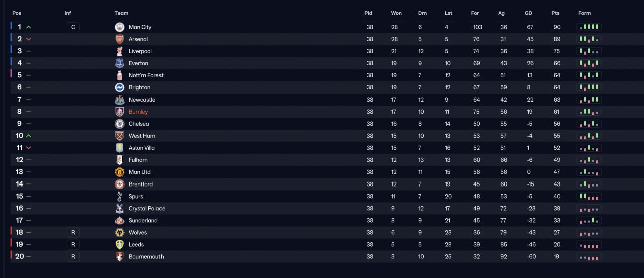Sort table by Pts column header
This screenshot has width=644, height=278.
555,13
